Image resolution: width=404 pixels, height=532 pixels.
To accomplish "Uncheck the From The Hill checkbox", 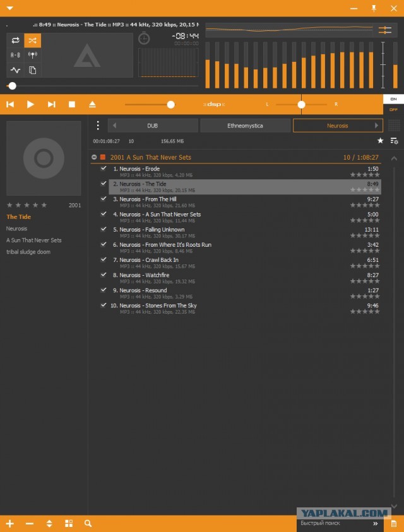I will click(104, 199).
